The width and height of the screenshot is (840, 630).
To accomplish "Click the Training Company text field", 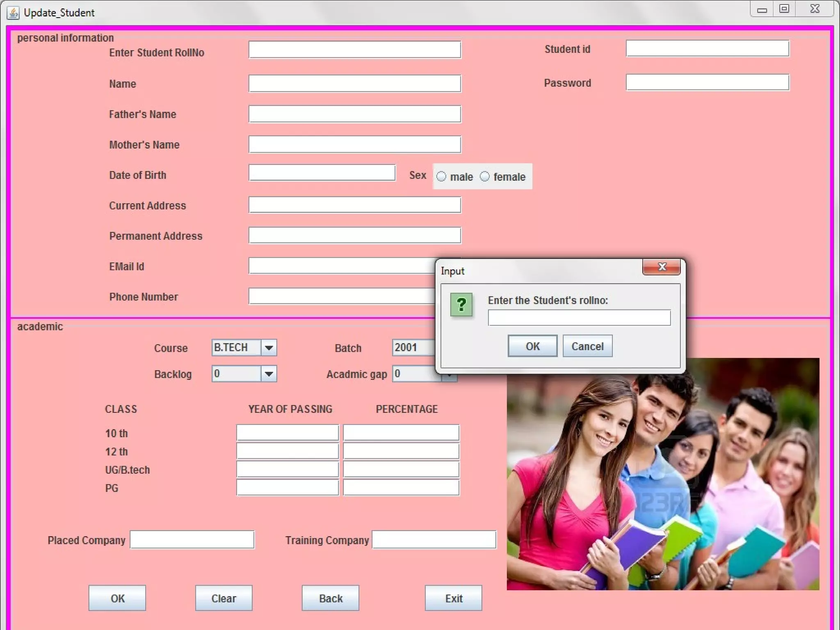I will point(434,540).
